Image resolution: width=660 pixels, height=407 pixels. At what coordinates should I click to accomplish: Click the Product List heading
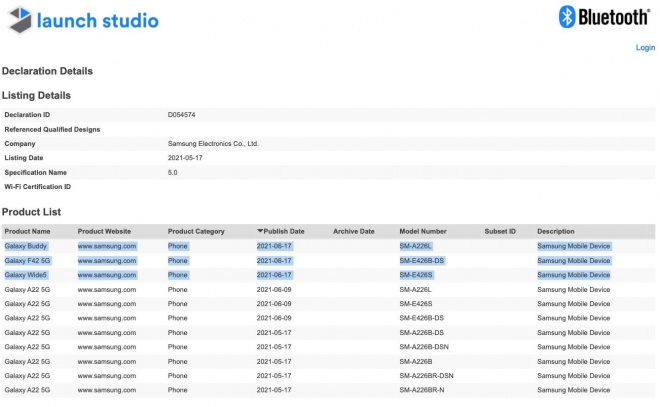(x=31, y=212)
